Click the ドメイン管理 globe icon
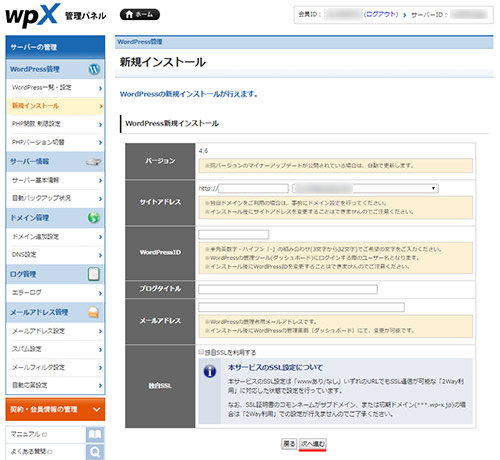Viewport: 500px width, 460px height. tap(94, 218)
